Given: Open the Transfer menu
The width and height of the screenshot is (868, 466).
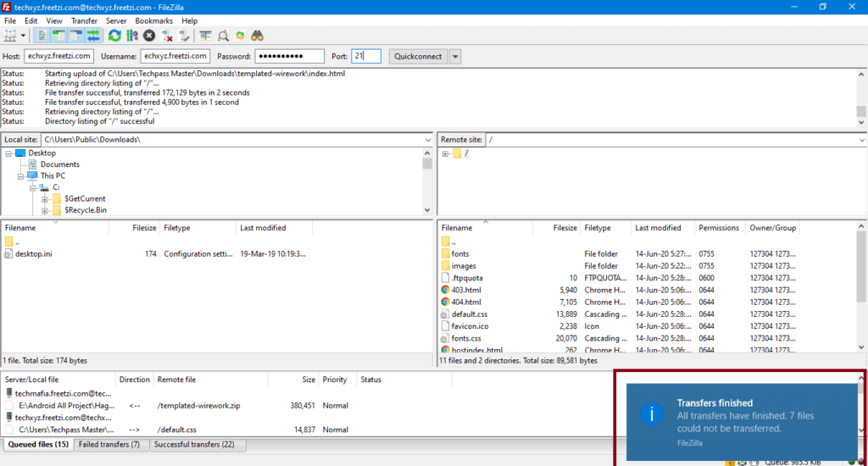Looking at the screenshot, I should [84, 20].
